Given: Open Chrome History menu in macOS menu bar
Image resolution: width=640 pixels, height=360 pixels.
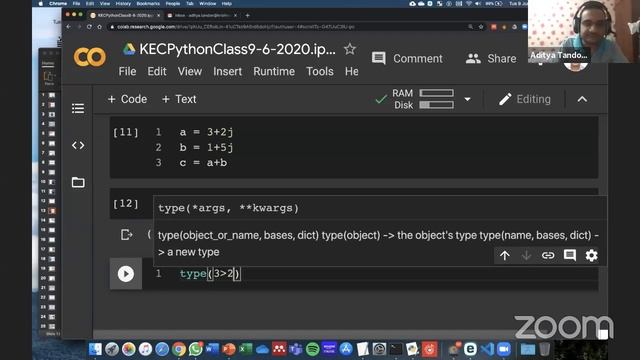Looking at the screenshot, I should 123,3.
